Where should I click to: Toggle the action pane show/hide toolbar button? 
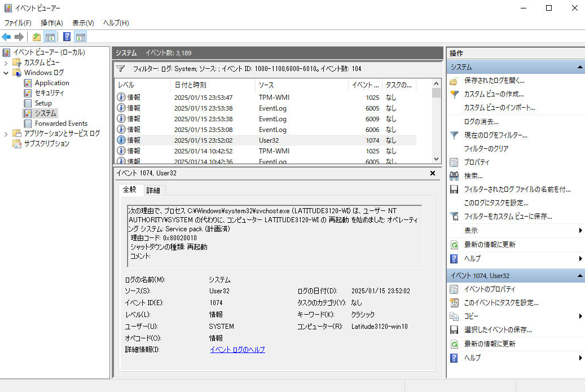[x=81, y=37]
